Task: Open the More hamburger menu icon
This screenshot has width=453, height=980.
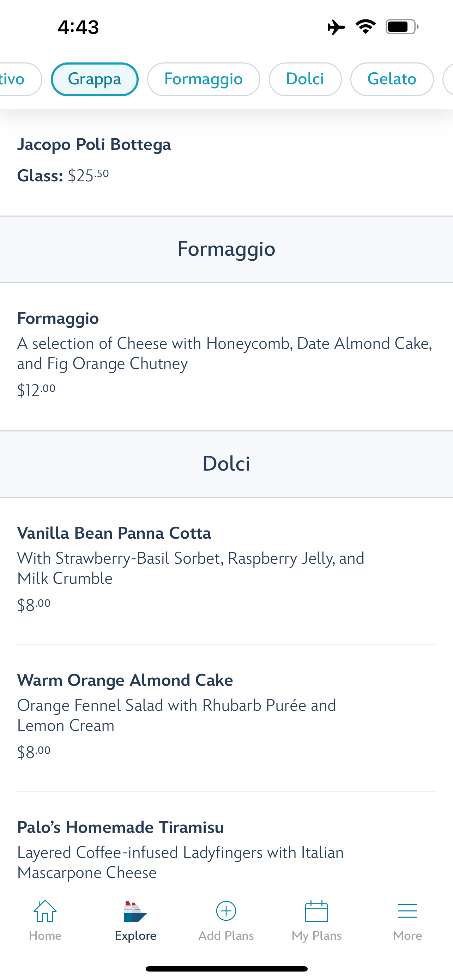Action: (407, 911)
